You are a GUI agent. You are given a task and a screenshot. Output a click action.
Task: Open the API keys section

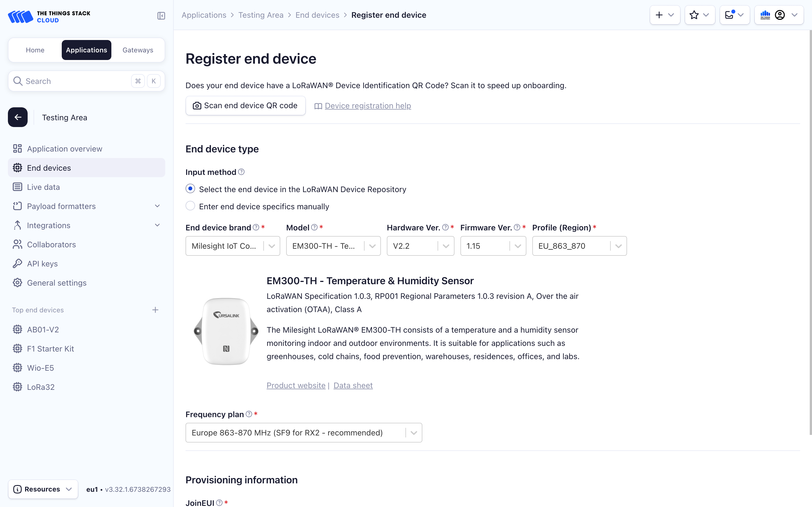(42, 264)
